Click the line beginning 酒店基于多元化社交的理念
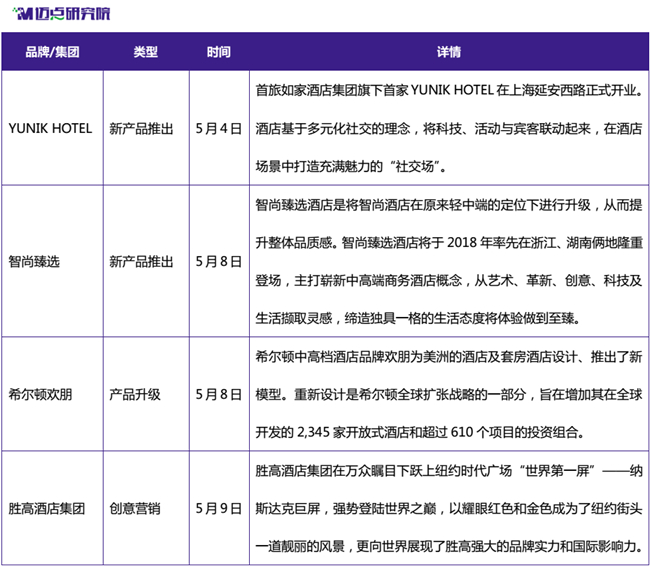This screenshot has width=650, height=566. pos(449,129)
